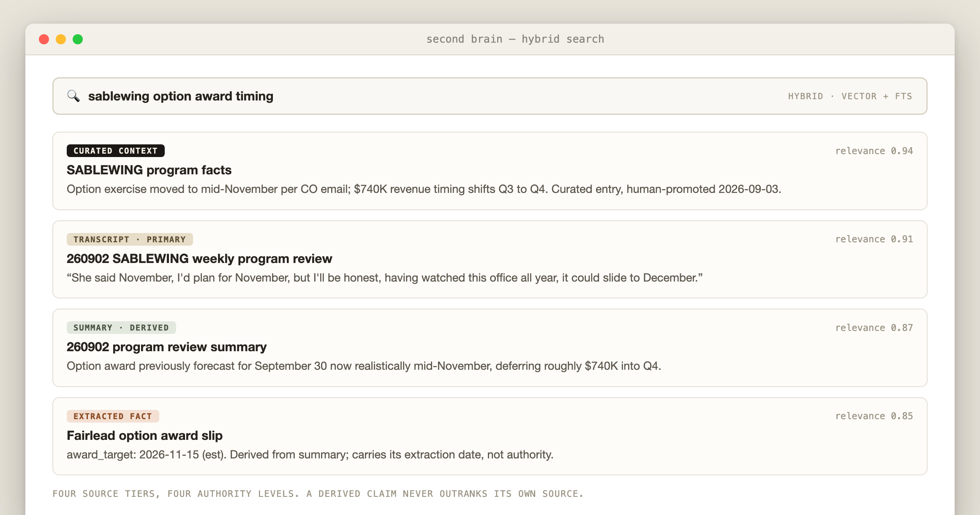Open 260902 SABLEWING weekly program review

click(x=199, y=259)
